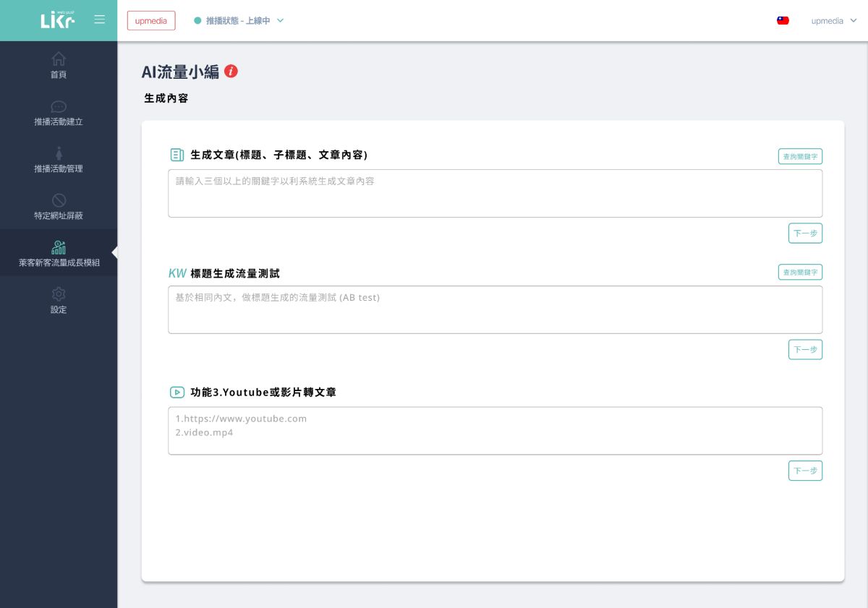The width and height of the screenshot is (868, 608).
Task: Click the red upmedia button in top bar
Action: [150, 20]
